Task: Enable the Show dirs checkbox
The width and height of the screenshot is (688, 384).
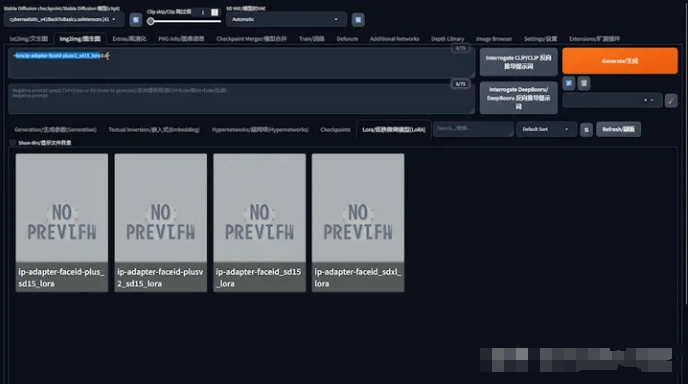Action: click(x=13, y=143)
